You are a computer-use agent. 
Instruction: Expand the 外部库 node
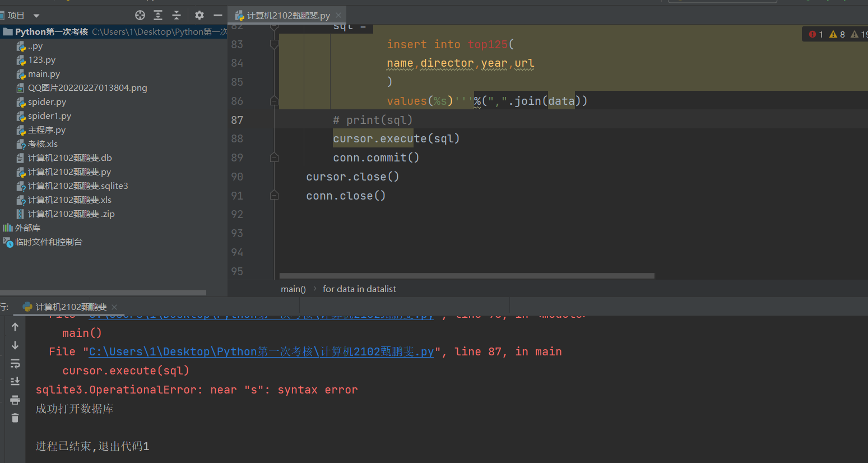[x=27, y=228]
